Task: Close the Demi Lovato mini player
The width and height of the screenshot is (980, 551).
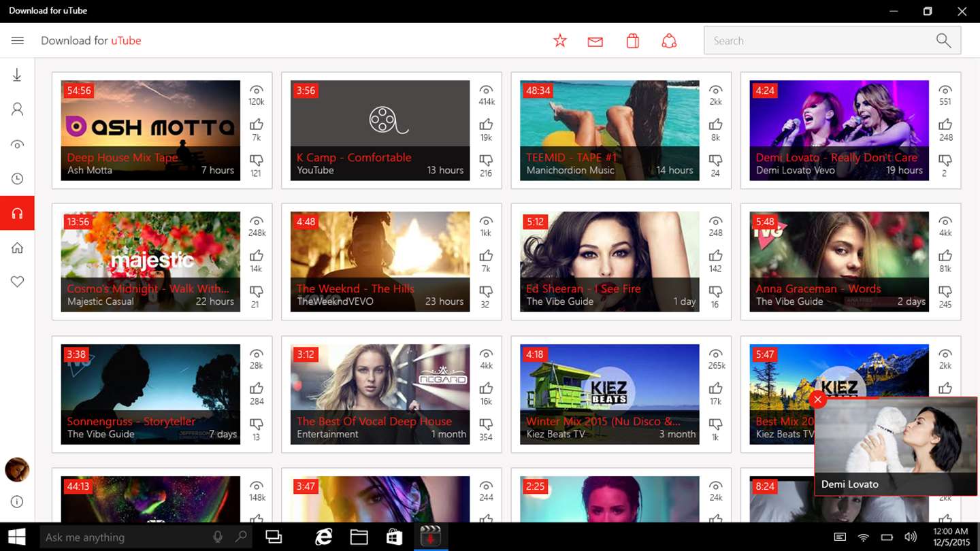Action: coord(818,400)
